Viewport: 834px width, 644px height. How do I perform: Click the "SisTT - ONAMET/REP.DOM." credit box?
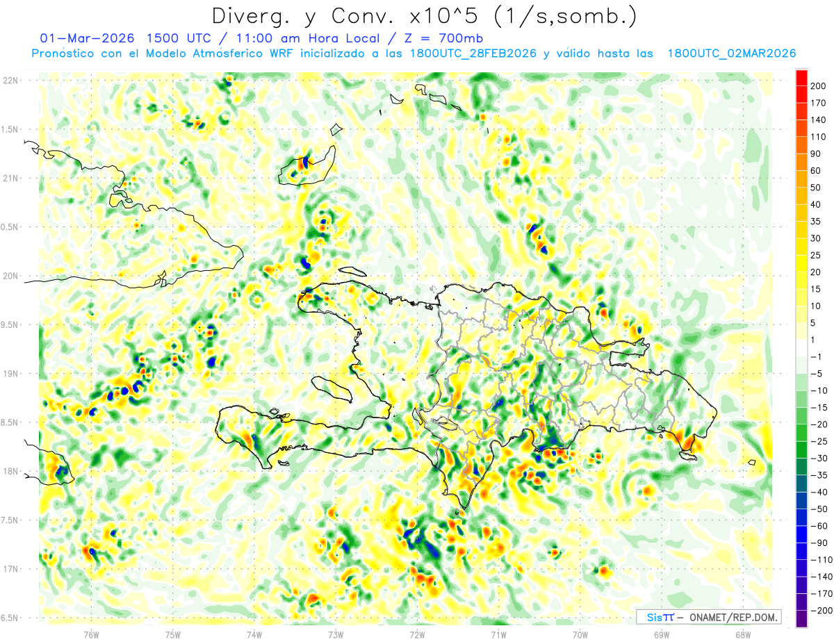click(x=708, y=617)
